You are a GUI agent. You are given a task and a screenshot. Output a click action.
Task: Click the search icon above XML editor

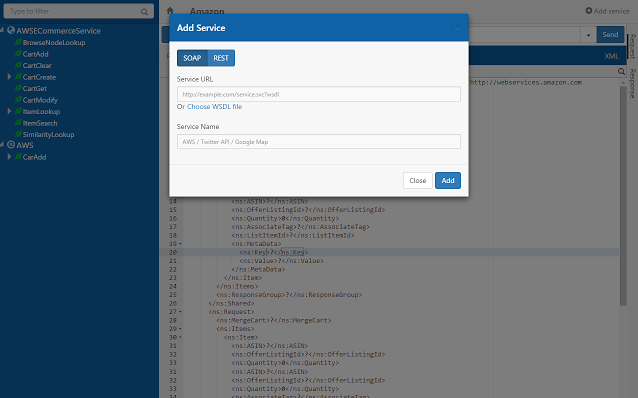point(621,72)
